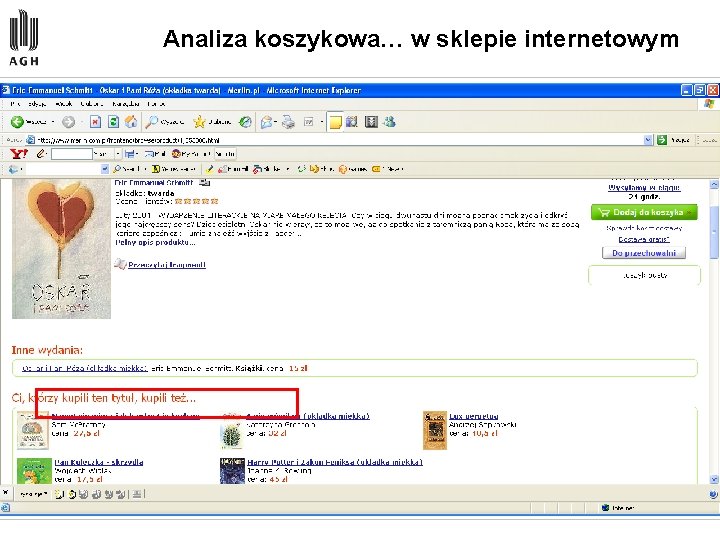This screenshot has width=720, height=540.
Task: Click the Mail envelope toolbar icon
Action: tap(266, 122)
